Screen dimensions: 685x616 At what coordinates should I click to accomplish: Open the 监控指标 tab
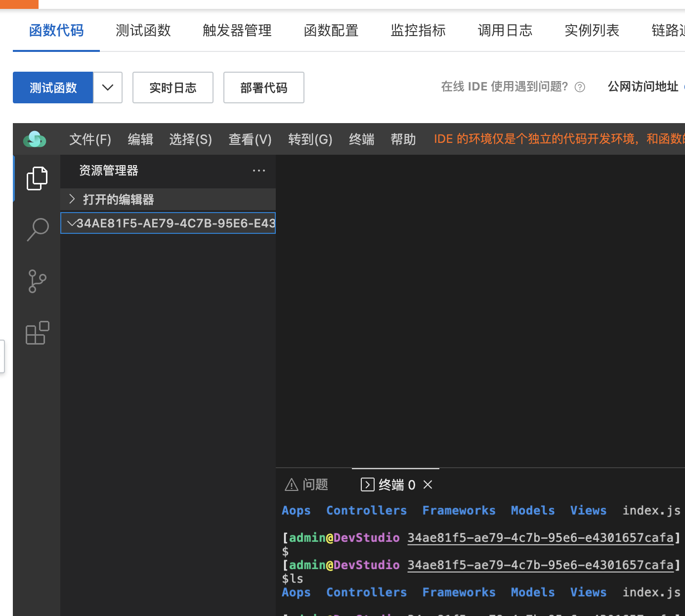418,31
